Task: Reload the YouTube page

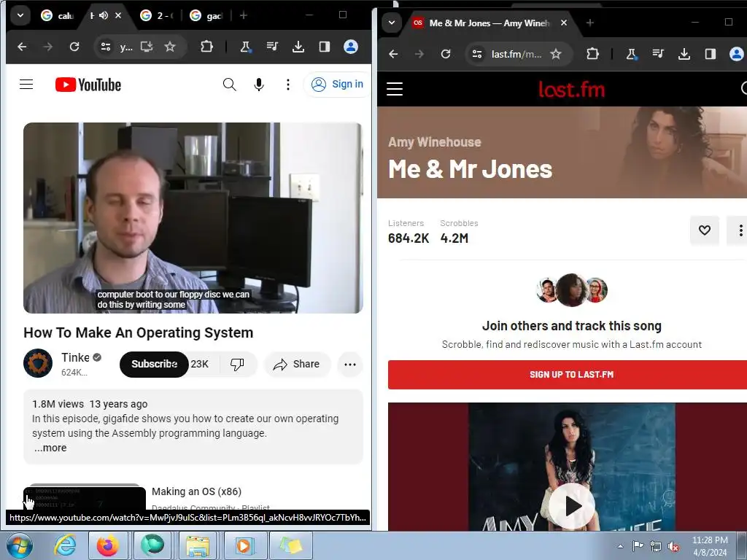Action: pyautogui.click(x=74, y=47)
